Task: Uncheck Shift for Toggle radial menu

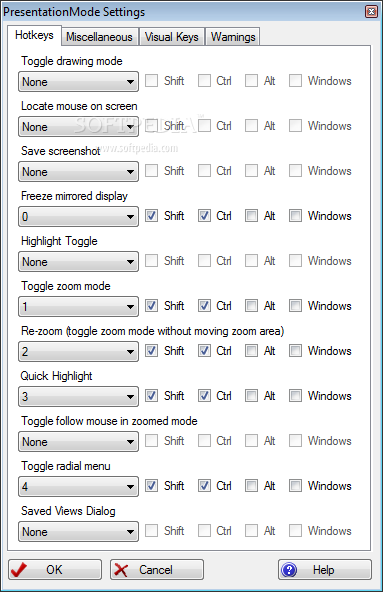Action: 151,486
